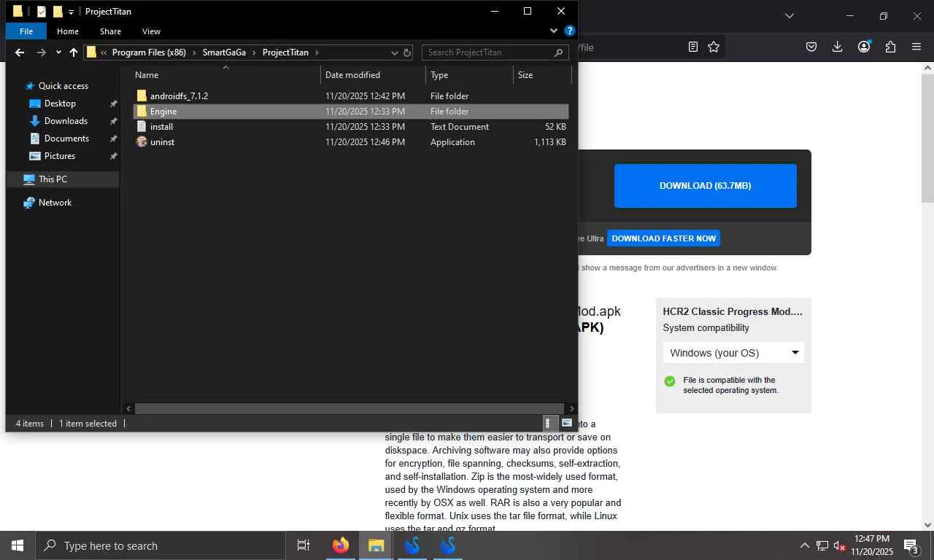Open the Customize Quick Access Toolbar dropdown

pos(72,12)
